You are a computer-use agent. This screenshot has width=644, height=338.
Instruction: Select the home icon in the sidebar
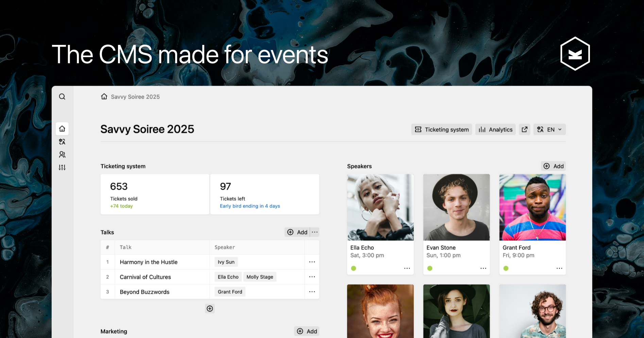tap(62, 129)
